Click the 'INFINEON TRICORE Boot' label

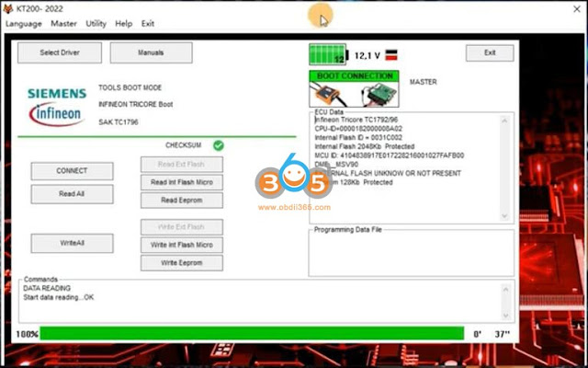[x=136, y=104]
